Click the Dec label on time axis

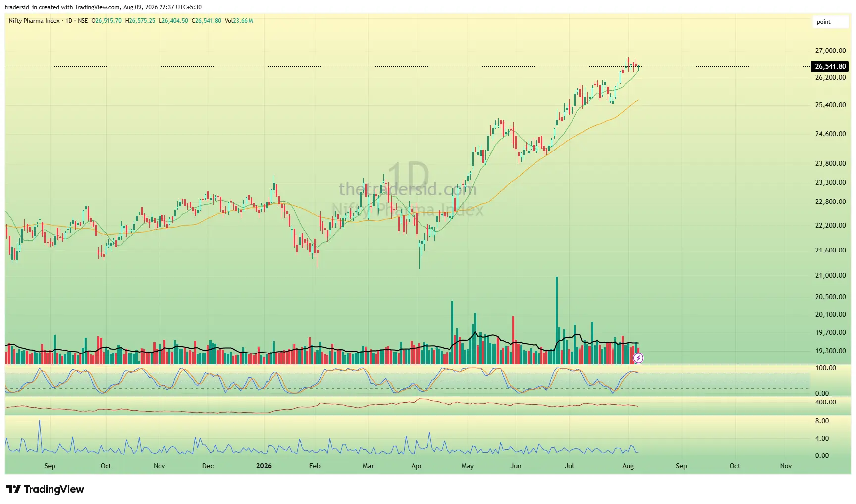tap(208, 466)
